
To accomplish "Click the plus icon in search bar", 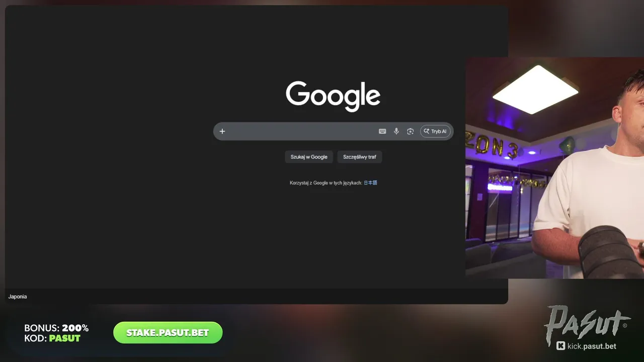I will tap(222, 131).
